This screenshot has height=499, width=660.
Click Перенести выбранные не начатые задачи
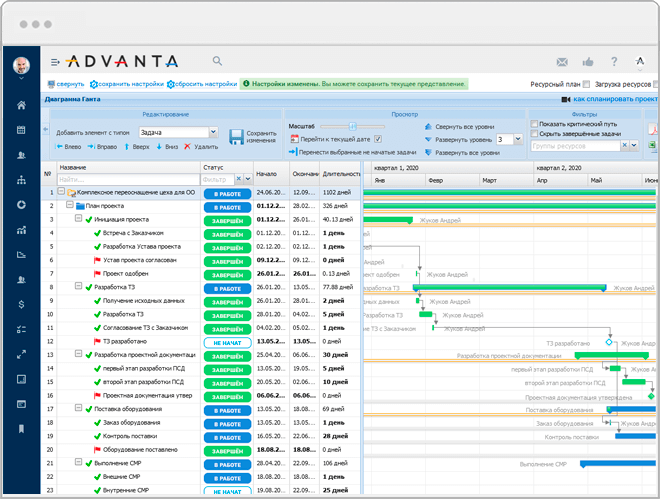(x=353, y=152)
